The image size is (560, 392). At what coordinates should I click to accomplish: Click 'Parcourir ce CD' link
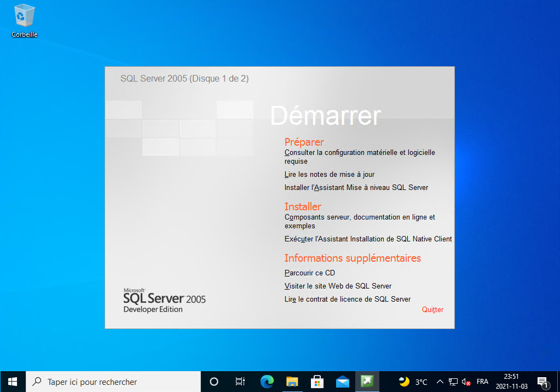[310, 273]
